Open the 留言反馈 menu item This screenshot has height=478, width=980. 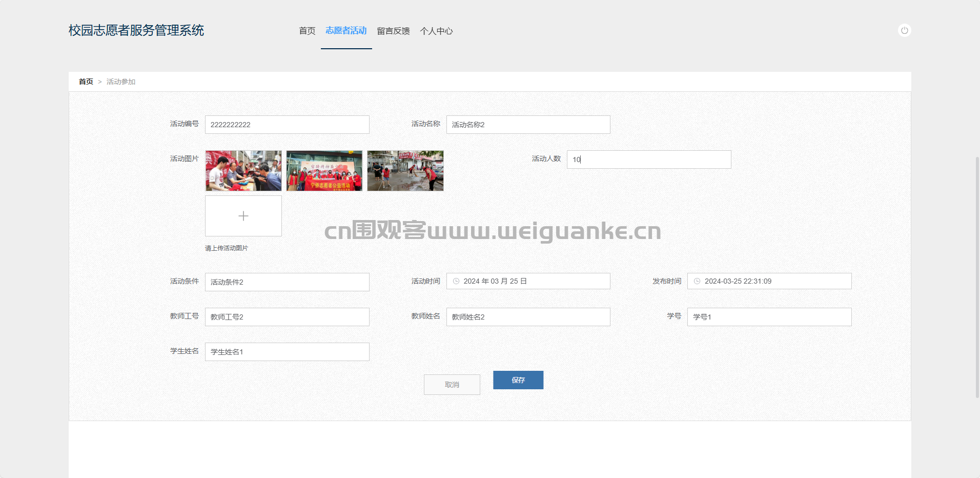point(393,31)
